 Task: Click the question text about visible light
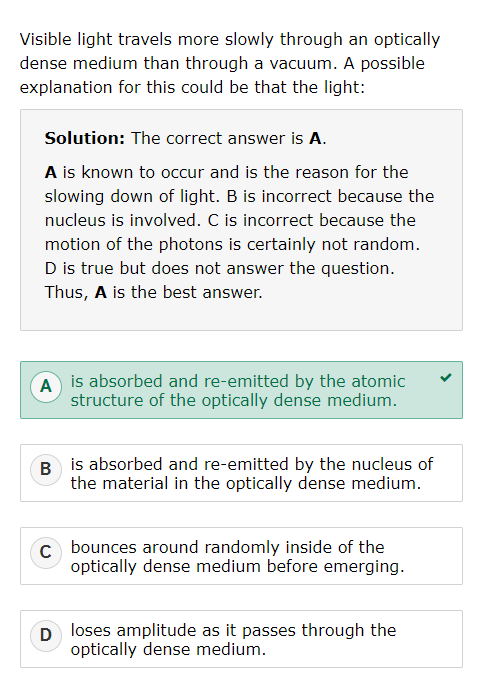[230, 63]
